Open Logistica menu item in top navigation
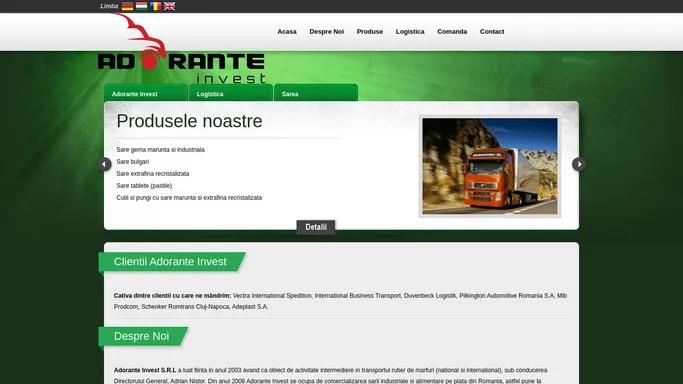 pyautogui.click(x=410, y=32)
